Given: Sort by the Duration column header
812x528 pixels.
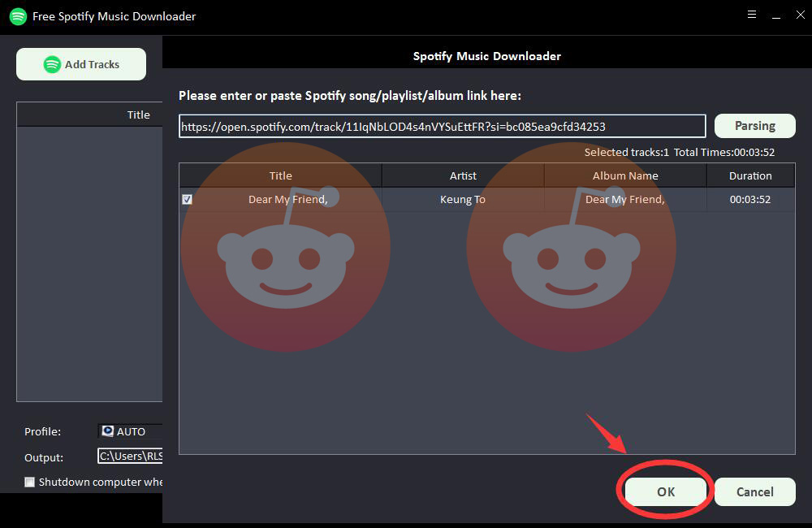Looking at the screenshot, I should pyautogui.click(x=750, y=175).
